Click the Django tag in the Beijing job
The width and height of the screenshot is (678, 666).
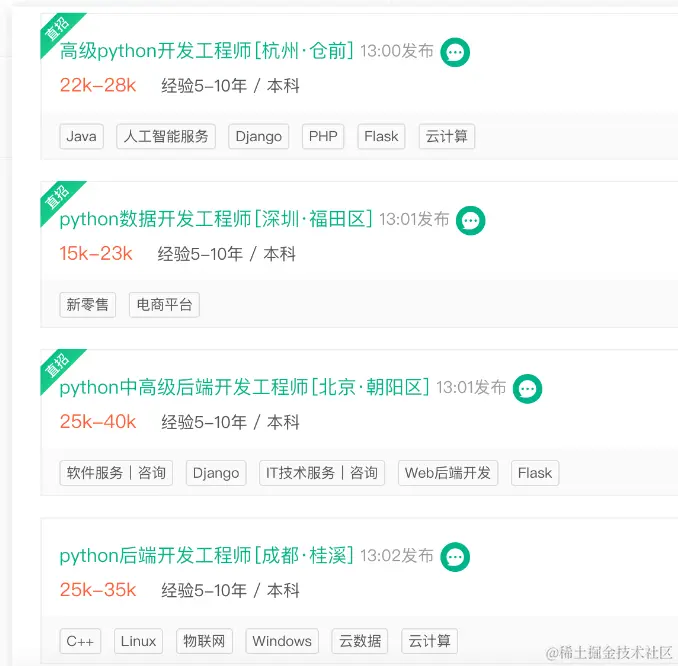[216, 473]
